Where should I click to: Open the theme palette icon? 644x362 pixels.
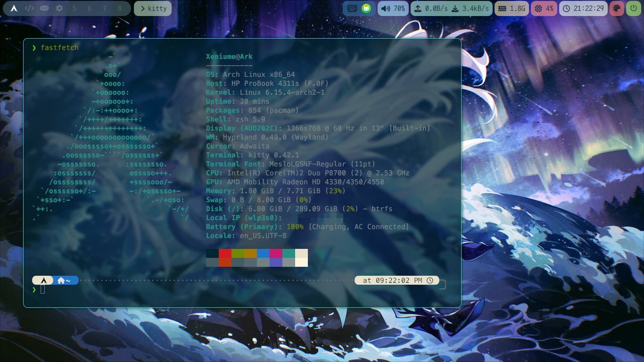pos(617,8)
